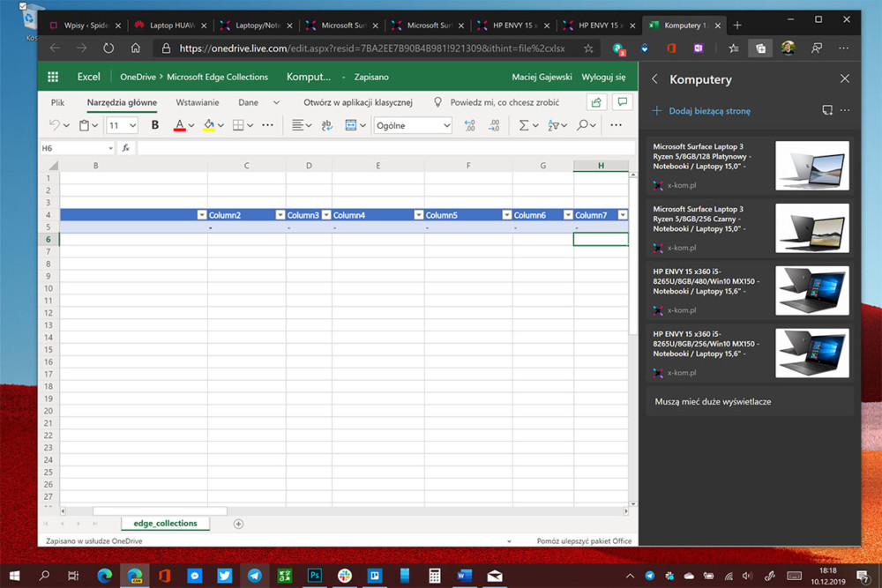Open the fill color dropdown arrow
The width and height of the screenshot is (882, 588).
click(221, 125)
